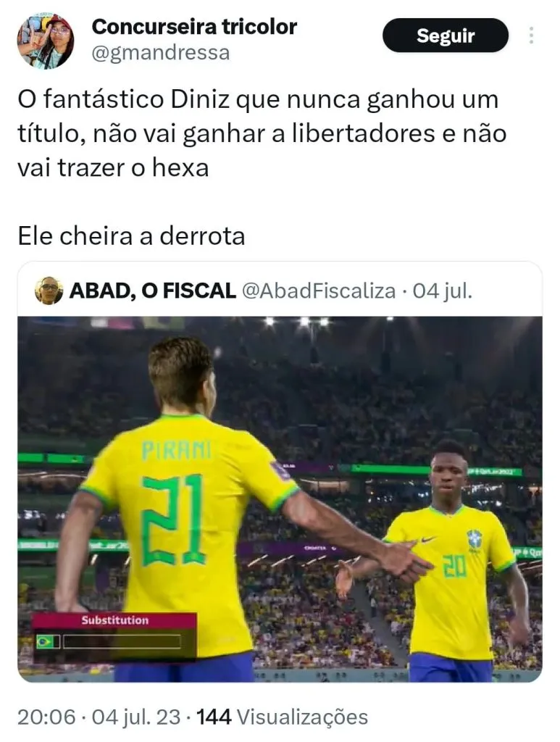View the 144 Visualizações count
Image resolution: width=560 pixels, height=742 pixels.
[282, 717]
